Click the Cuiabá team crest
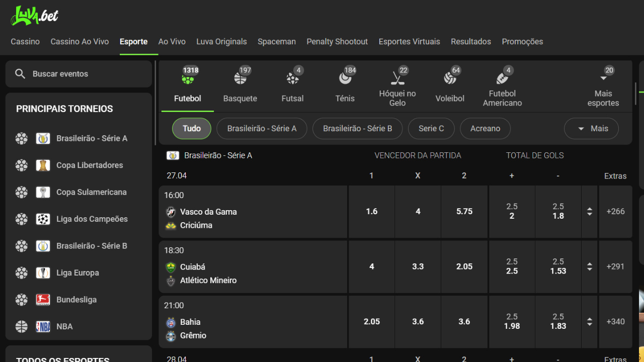This screenshot has height=362, width=644. tap(171, 267)
